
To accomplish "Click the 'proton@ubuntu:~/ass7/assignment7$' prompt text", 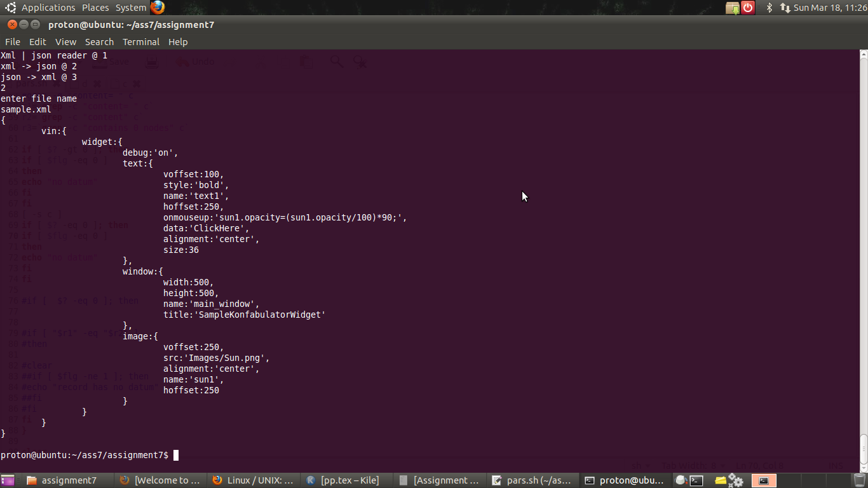I will coord(85,455).
